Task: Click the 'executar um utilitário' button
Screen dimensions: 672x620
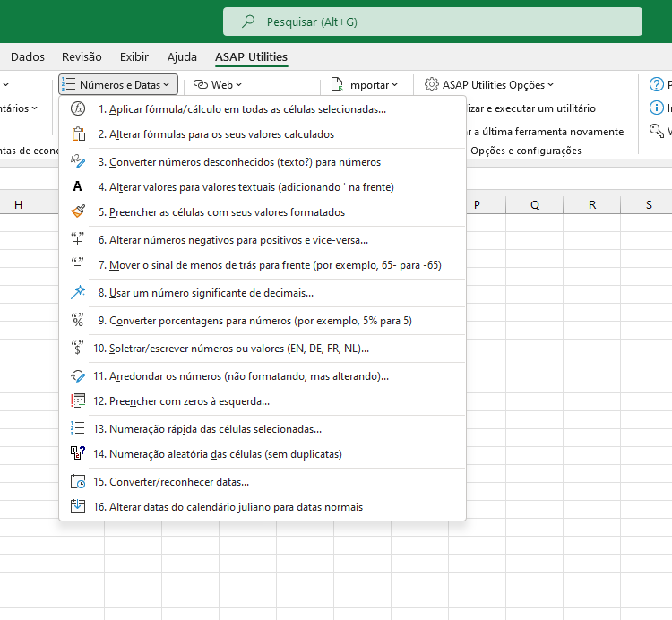Action: coord(531,108)
